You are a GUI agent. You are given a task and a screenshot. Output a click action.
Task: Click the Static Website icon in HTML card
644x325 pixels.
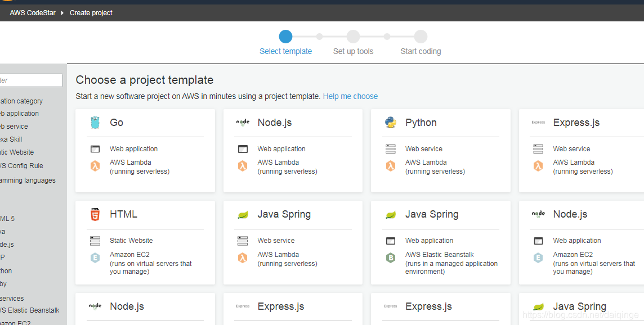pyautogui.click(x=95, y=241)
